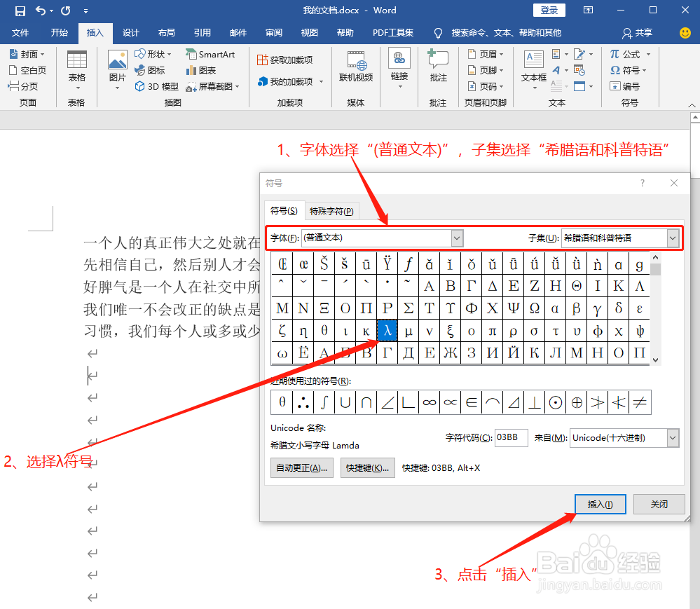Click Online Video (联机视频) icon
The height and width of the screenshot is (609, 700).
tap(356, 67)
